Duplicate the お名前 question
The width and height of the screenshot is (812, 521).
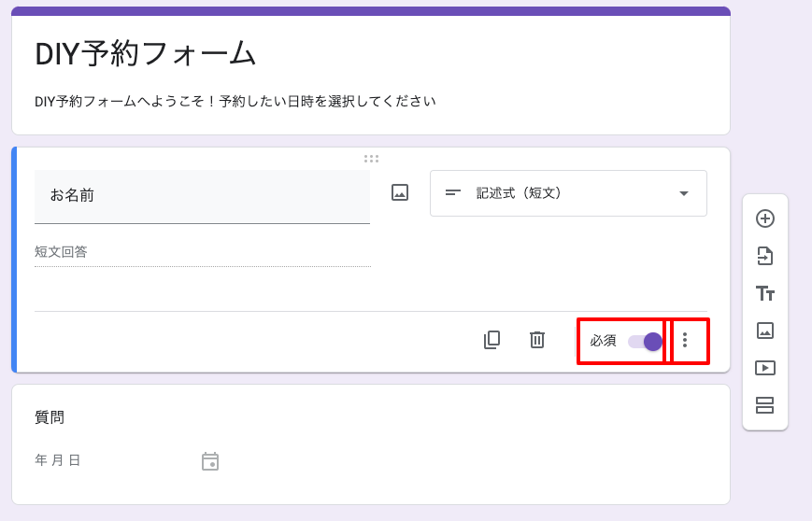tap(491, 340)
